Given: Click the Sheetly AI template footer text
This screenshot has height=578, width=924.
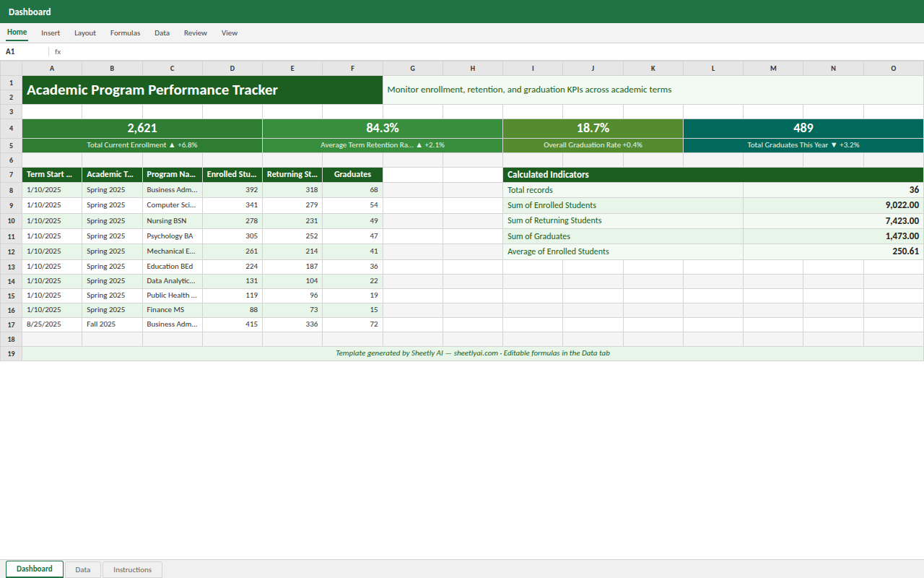Looking at the screenshot, I should [x=473, y=353].
